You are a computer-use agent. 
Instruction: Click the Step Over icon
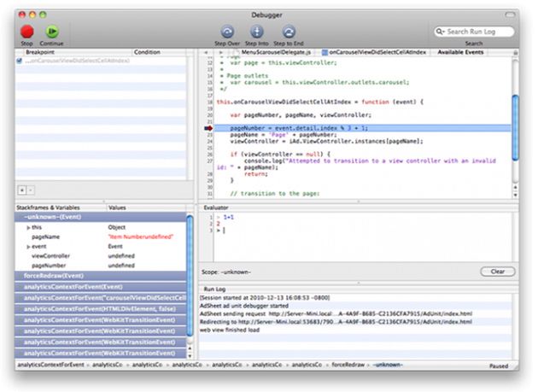pos(227,32)
